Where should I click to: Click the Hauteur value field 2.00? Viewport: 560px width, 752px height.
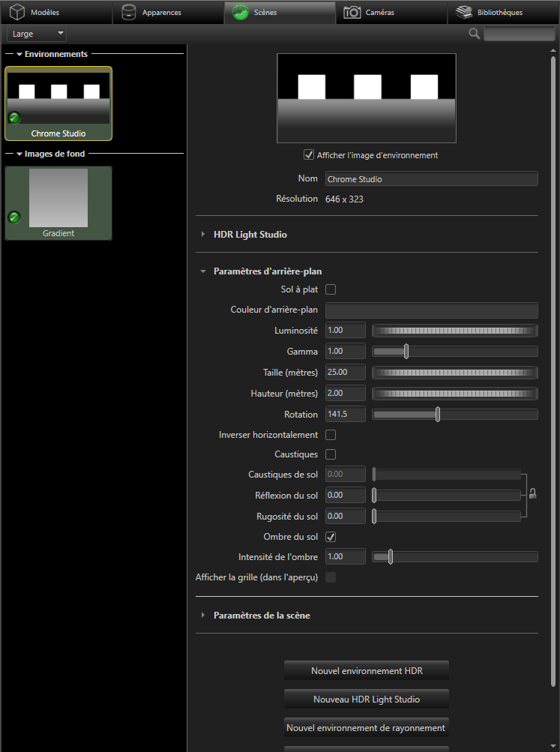[x=345, y=394]
